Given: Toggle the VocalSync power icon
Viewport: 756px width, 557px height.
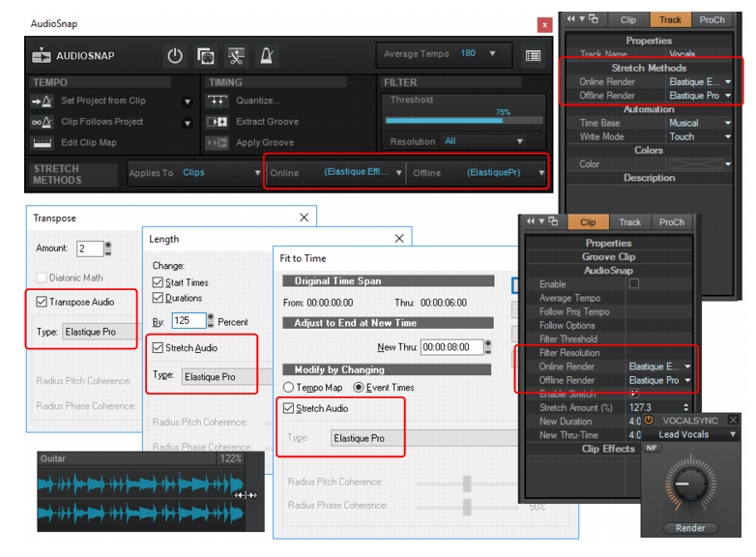Looking at the screenshot, I should click(649, 420).
